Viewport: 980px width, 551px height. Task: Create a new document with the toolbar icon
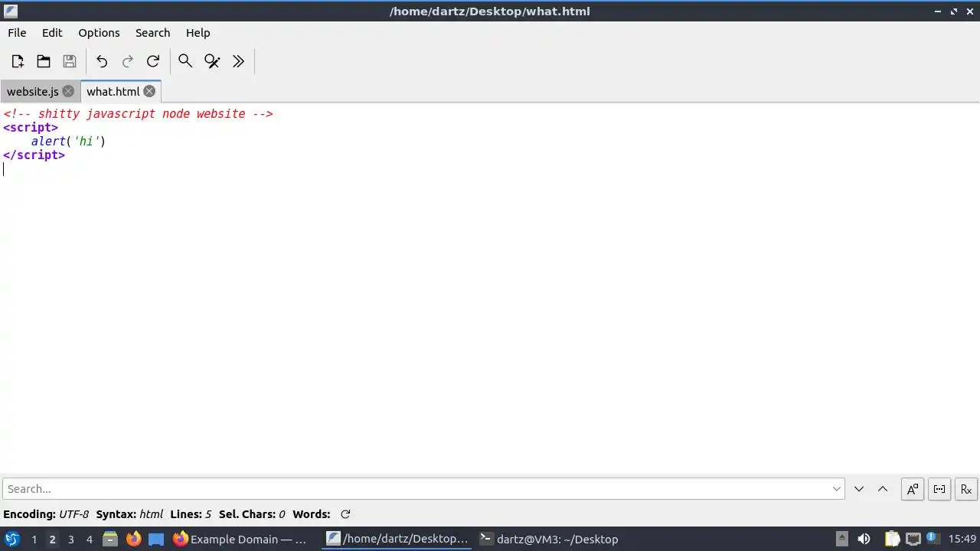(18, 61)
